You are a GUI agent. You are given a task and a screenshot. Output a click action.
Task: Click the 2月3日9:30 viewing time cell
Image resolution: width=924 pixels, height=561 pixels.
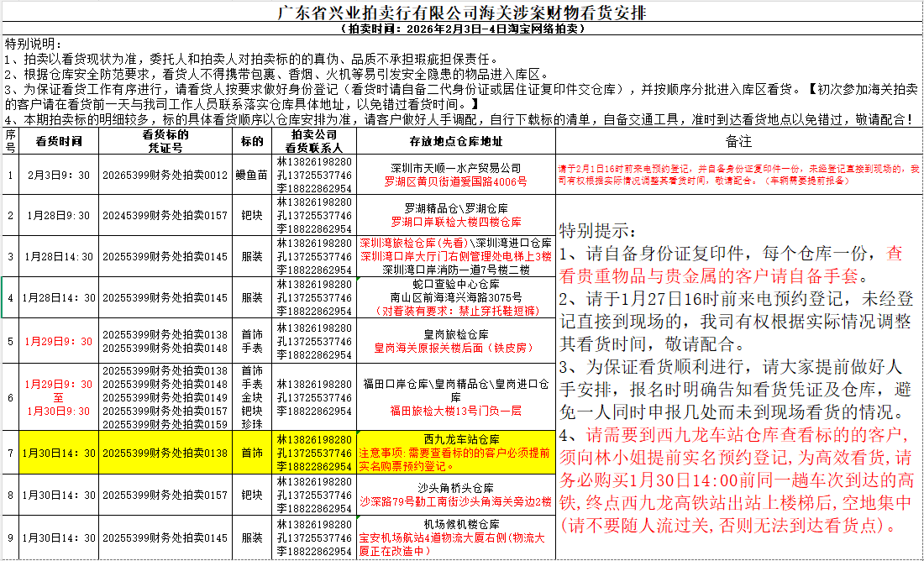[58, 175]
